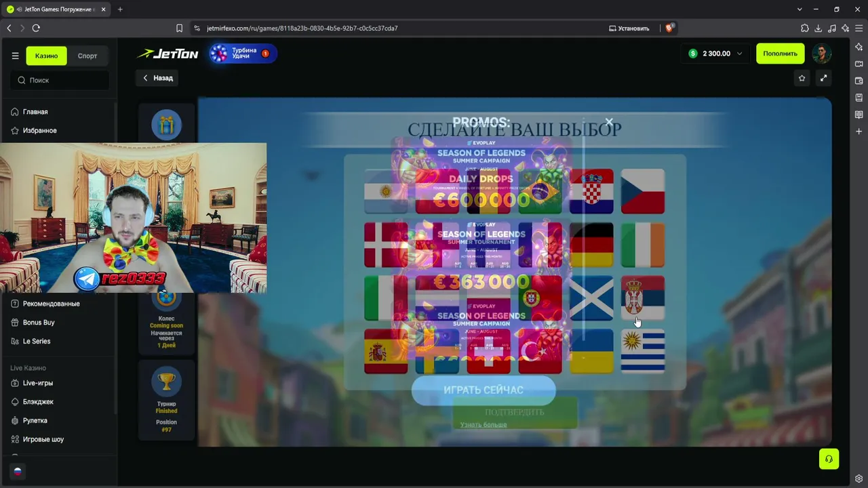Screen dimensions: 868x488
Task: Open the Brave Shields icon
Action: click(x=669, y=28)
